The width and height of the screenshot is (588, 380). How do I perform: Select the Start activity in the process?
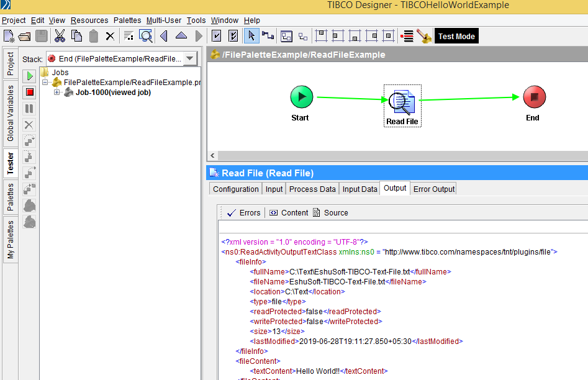(302, 97)
